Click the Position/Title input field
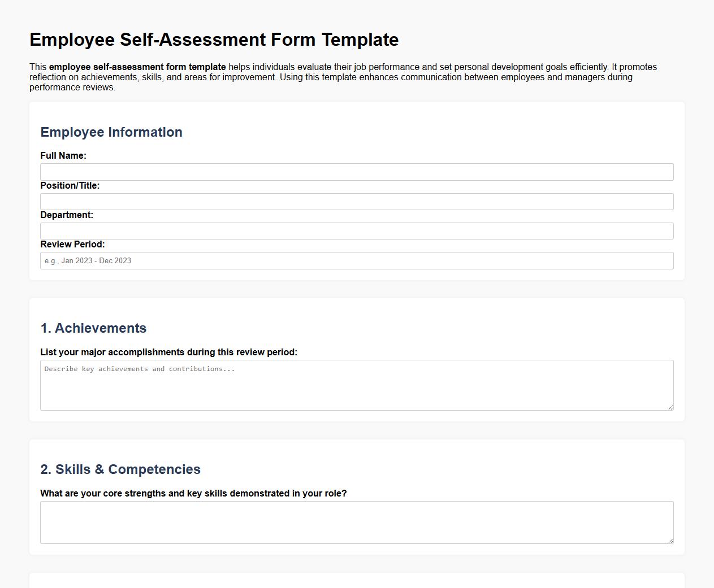 [x=356, y=201]
